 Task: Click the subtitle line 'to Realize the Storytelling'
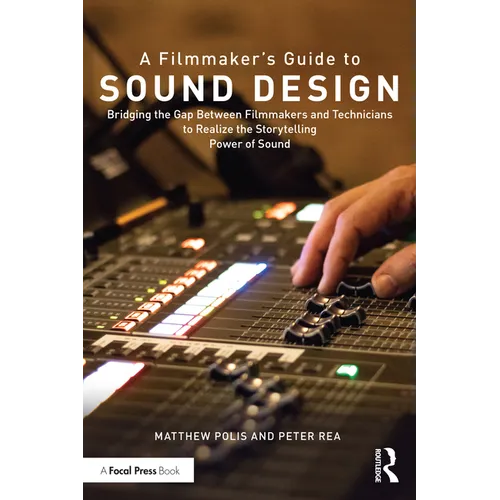point(250,129)
